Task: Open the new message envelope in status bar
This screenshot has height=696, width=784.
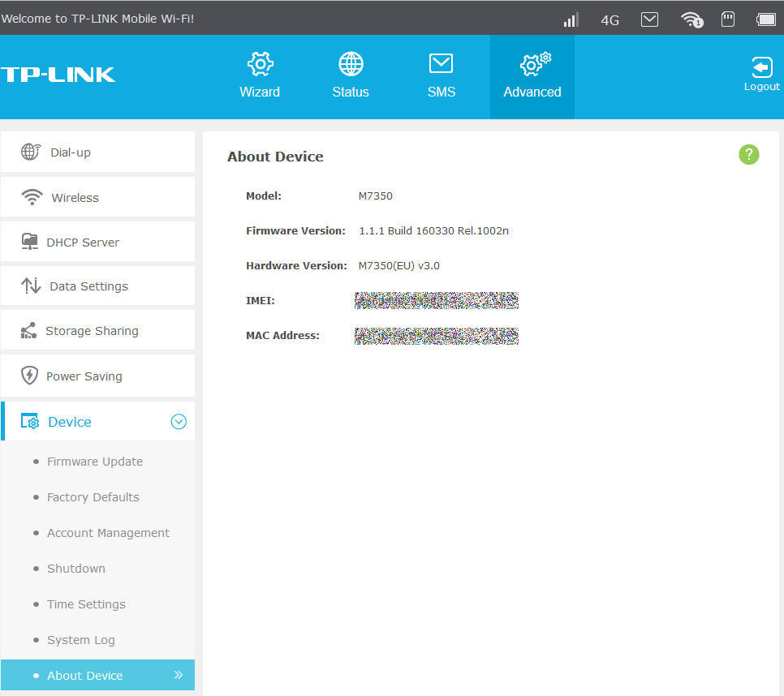Action: click(x=649, y=19)
